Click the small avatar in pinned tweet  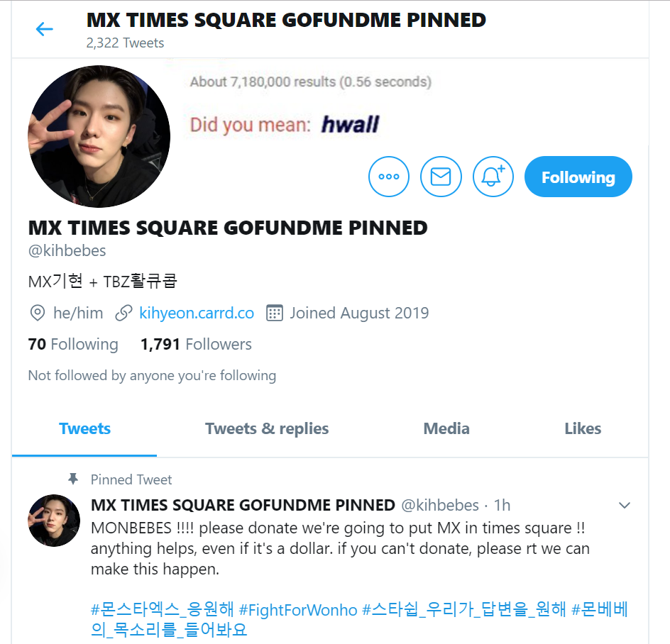(54, 521)
